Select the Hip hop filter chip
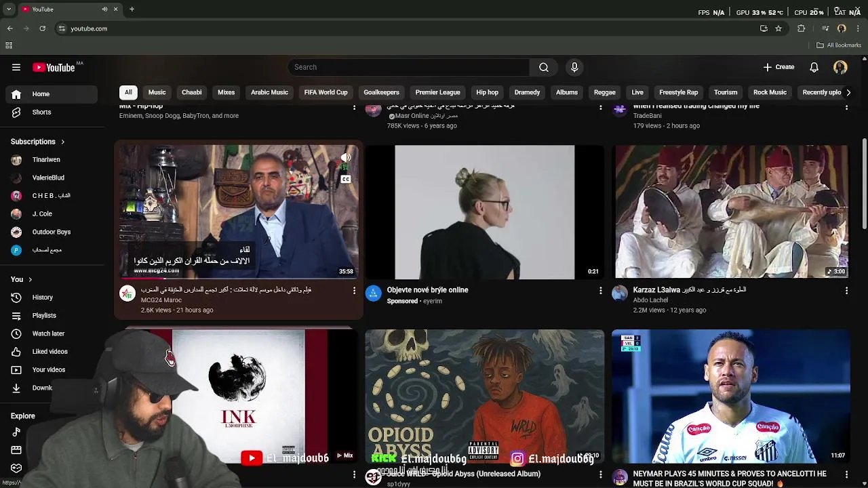Screen dimensions: 868x488 click(x=487, y=92)
